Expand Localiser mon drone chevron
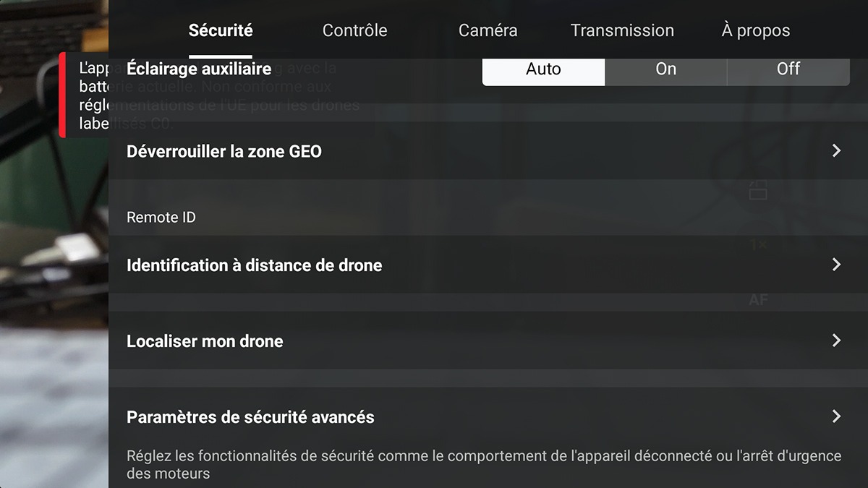868x488 pixels. (x=836, y=341)
